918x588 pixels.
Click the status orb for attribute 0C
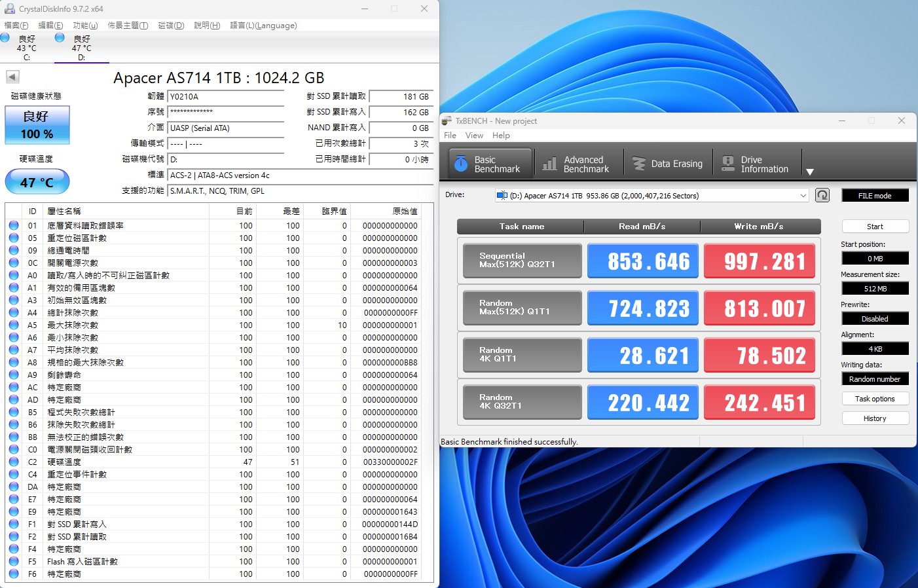[14, 263]
